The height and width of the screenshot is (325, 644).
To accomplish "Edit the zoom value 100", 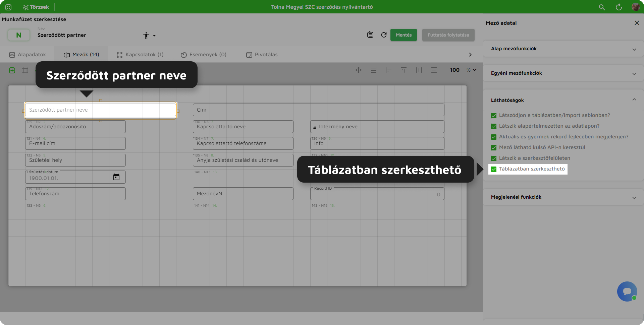I will coord(454,70).
